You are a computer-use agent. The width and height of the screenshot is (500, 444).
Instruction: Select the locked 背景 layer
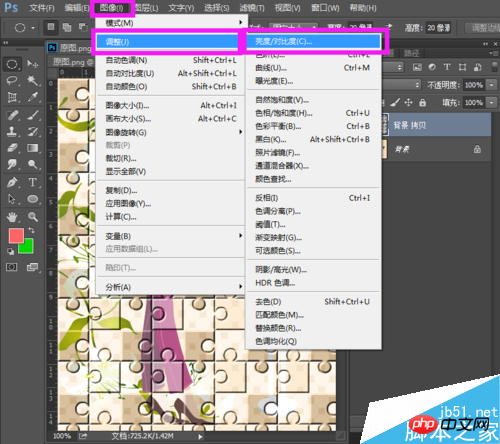pos(437,149)
